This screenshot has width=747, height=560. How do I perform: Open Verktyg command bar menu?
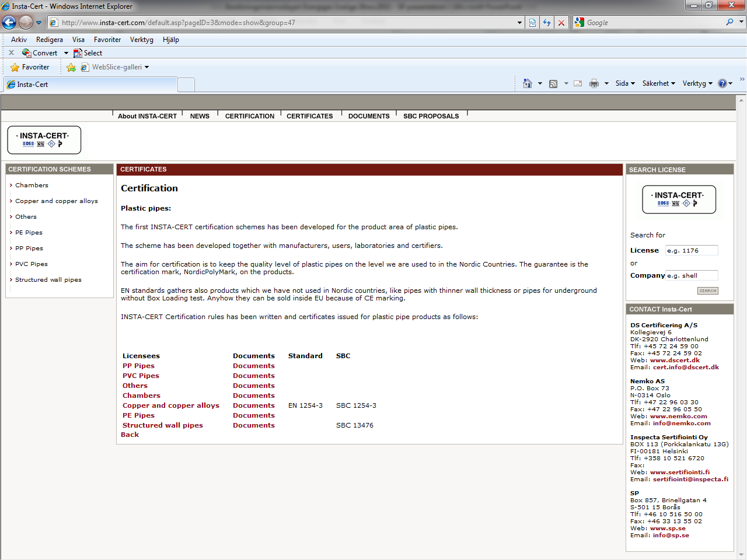click(x=697, y=83)
